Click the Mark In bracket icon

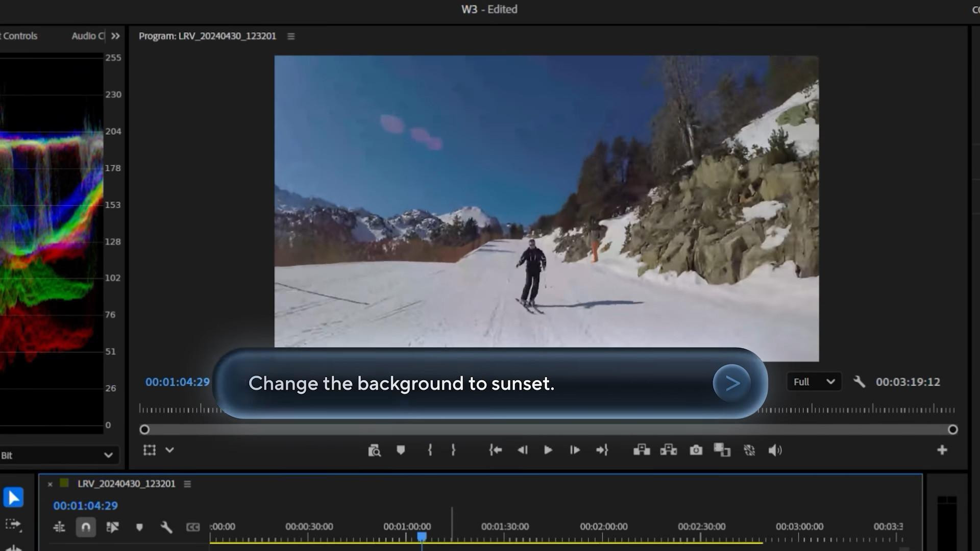click(x=430, y=450)
